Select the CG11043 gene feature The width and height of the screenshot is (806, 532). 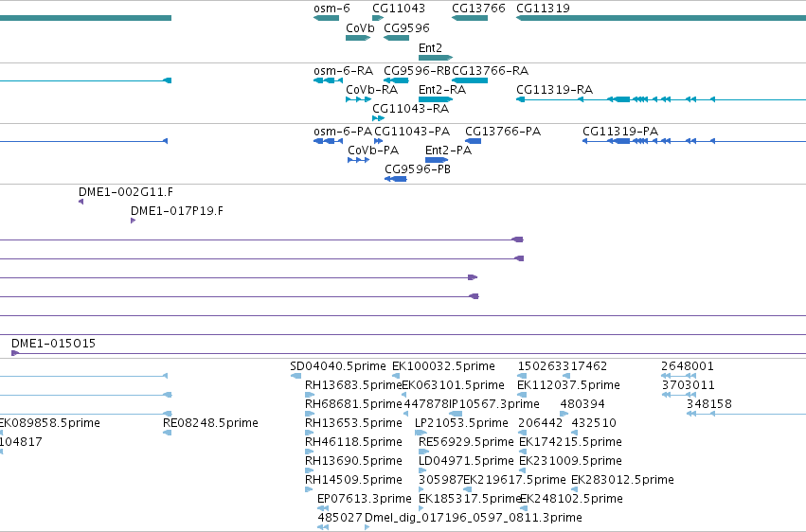click(x=378, y=18)
